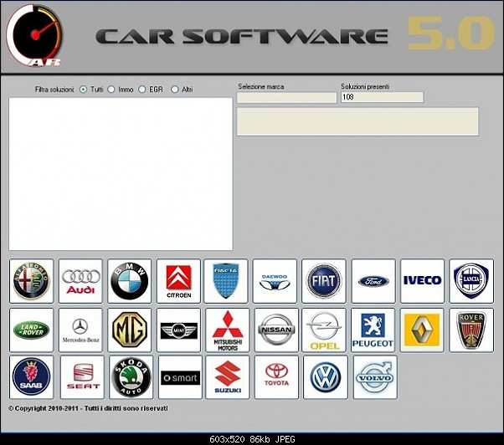Click the large beige description box
Screen dimensions: 504x445
pyautogui.click(x=357, y=121)
